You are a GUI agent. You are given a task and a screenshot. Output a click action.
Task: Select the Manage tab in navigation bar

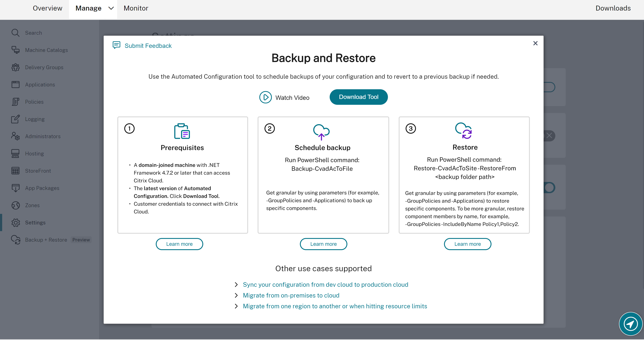coord(88,8)
